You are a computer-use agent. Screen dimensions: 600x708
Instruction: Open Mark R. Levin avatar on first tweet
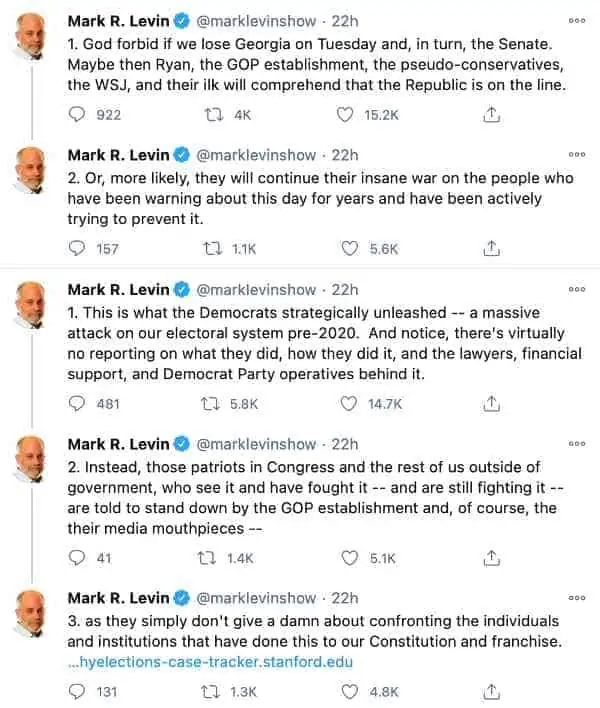(31, 37)
